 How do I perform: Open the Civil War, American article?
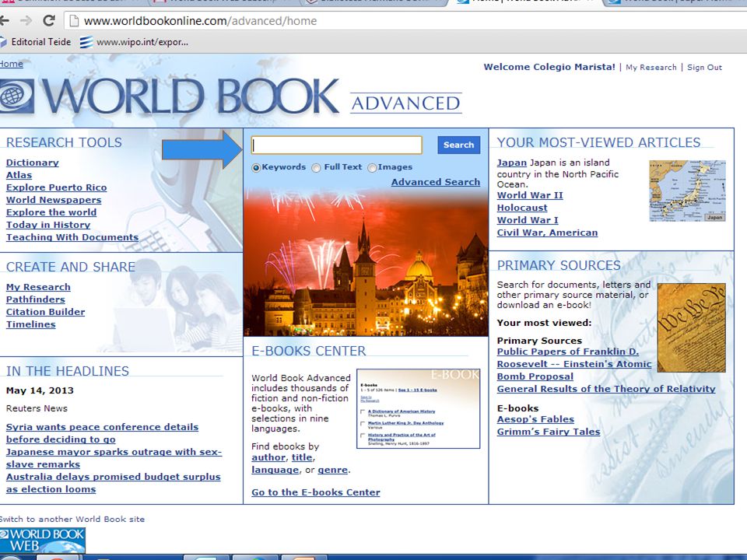pos(547,232)
